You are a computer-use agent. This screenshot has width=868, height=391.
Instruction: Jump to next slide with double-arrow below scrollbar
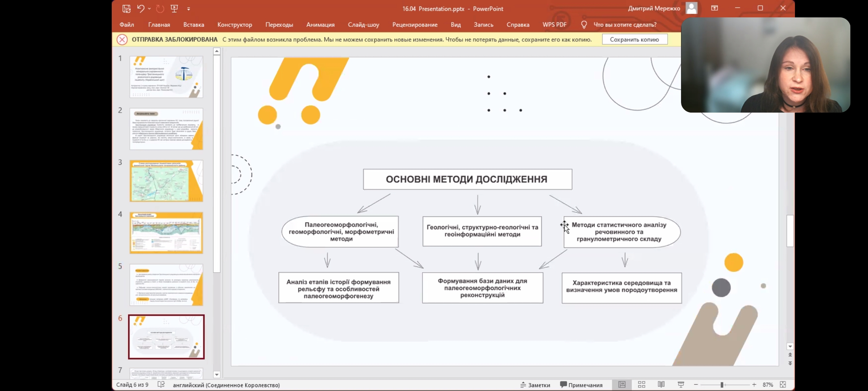click(x=790, y=363)
